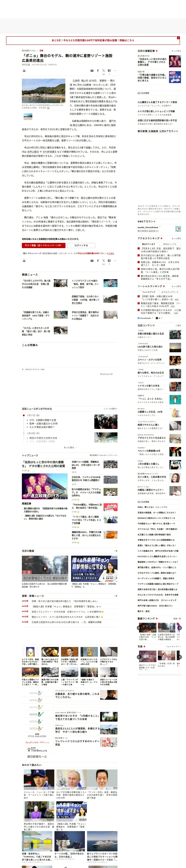Mail share icon below the registration buttons
The height and width of the screenshot is (868, 186).
tap(92, 261)
